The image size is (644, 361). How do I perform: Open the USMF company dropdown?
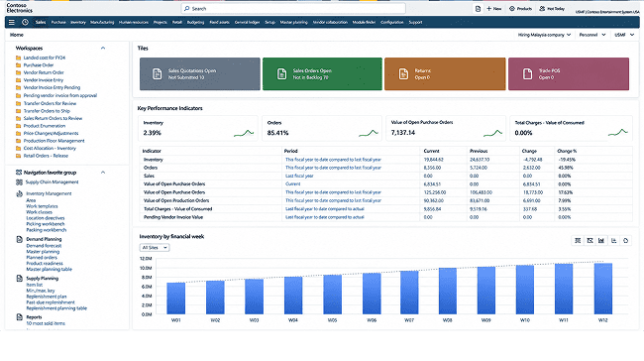coord(624,35)
